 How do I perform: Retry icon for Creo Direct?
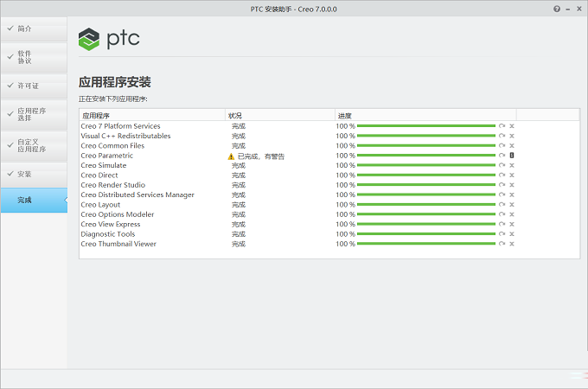502,175
